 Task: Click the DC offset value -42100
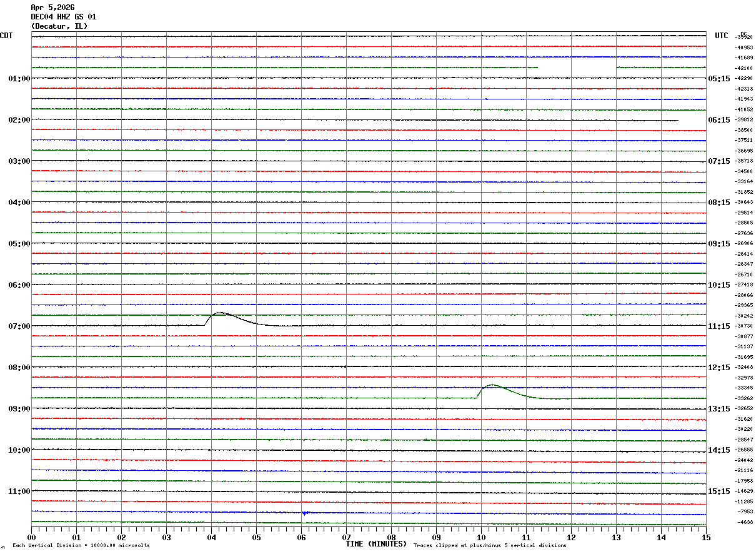(744, 68)
